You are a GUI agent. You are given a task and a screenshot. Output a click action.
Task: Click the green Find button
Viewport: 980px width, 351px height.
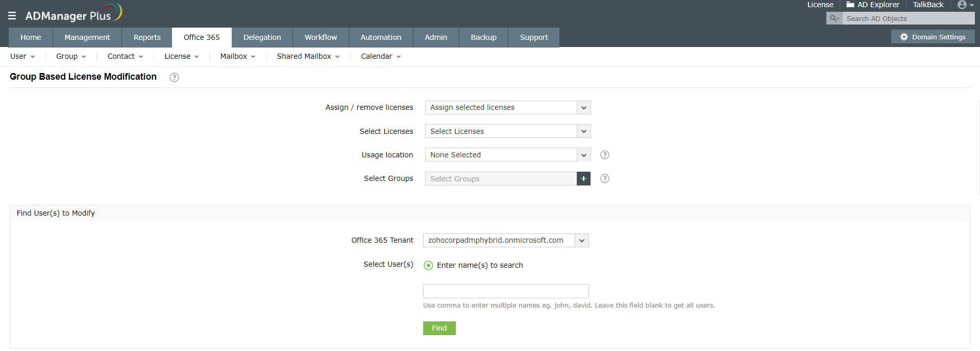point(439,328)
